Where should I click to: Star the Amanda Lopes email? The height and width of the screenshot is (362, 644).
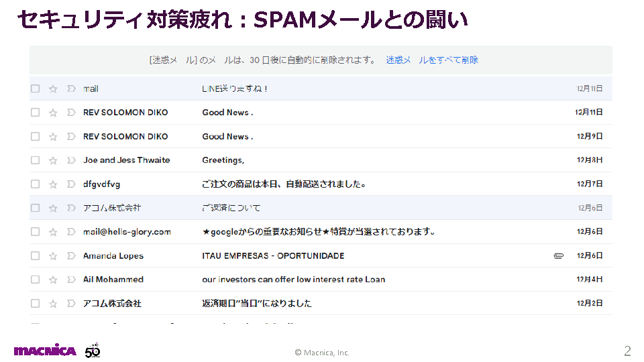[x=53, y=255]
